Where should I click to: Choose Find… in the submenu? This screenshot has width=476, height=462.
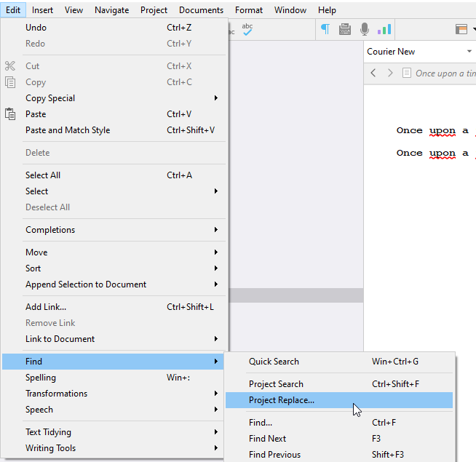coord(339,423)
